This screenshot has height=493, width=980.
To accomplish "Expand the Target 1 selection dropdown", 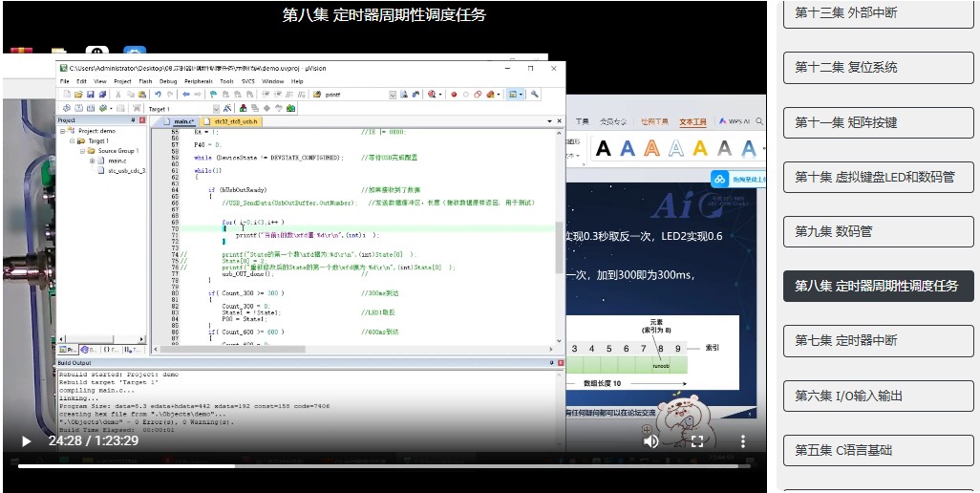I will (x=216, y=109).
